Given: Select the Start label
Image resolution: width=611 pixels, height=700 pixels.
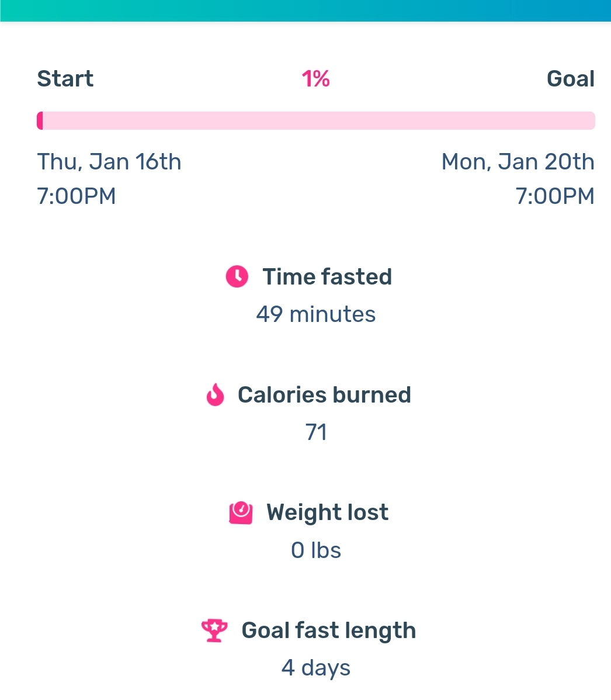Looking at the screenshot, I should [x=65, y=79].
